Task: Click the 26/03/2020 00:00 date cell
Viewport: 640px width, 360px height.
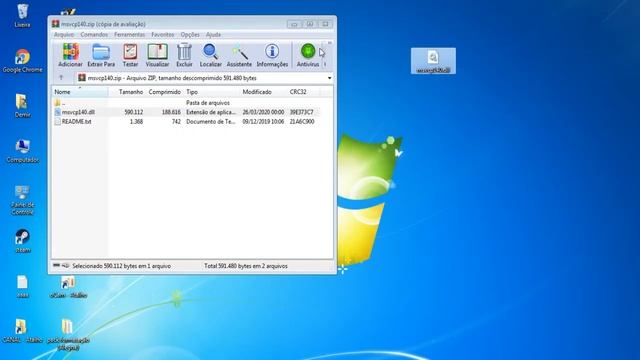Action: click(x=263, y=112)
